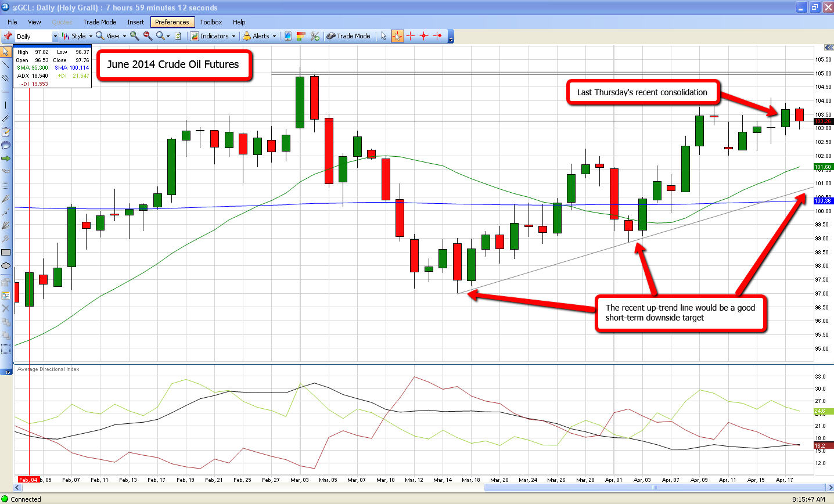Select the speech bubble annotation tool
The width and height of the screenshot is (834, 504).
pos(6,145)
